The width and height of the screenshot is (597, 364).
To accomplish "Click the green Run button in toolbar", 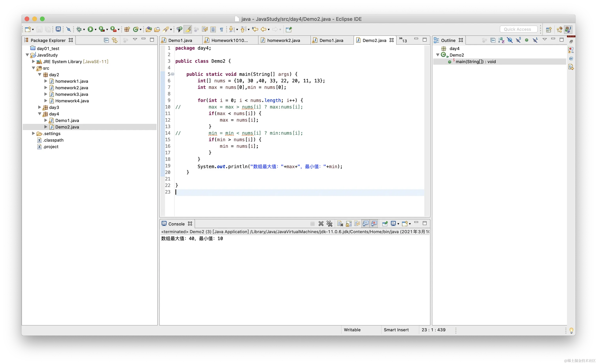I will tap(90, 29).
